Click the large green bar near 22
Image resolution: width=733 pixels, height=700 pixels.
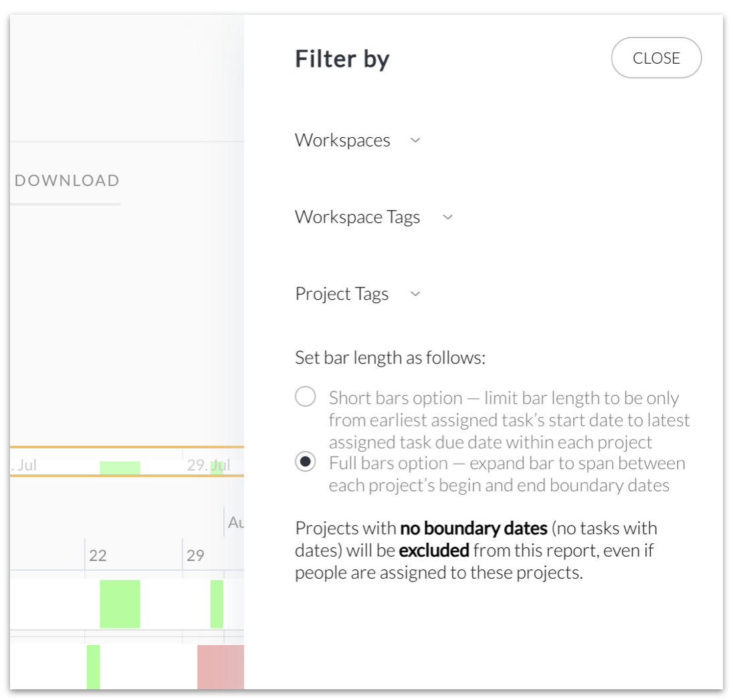(x=120, y=604)
